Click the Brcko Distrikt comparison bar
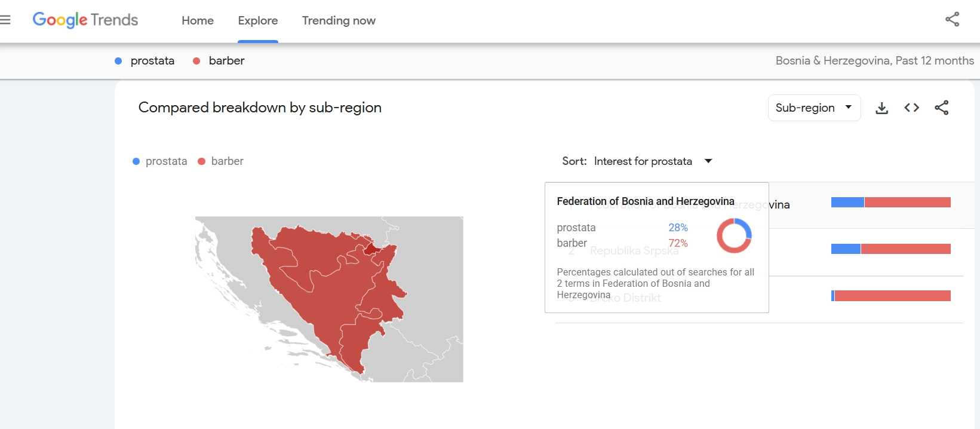 (890, 296)
